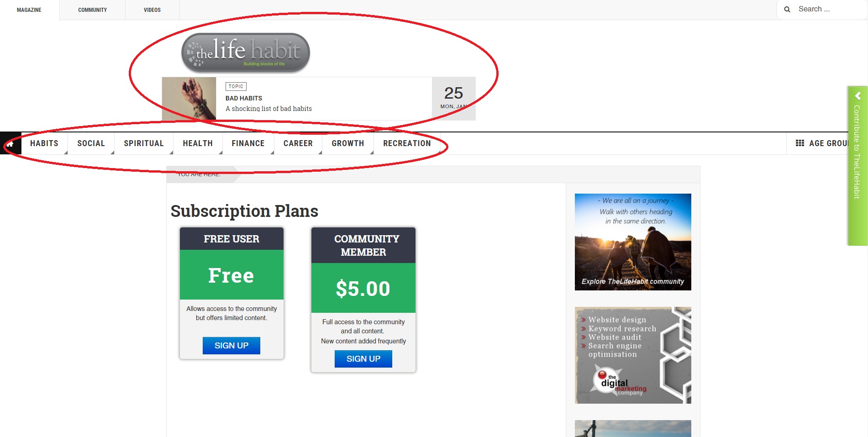Open the Bad Habits article link
Viewport: 868px width, 437px height.
244,98
